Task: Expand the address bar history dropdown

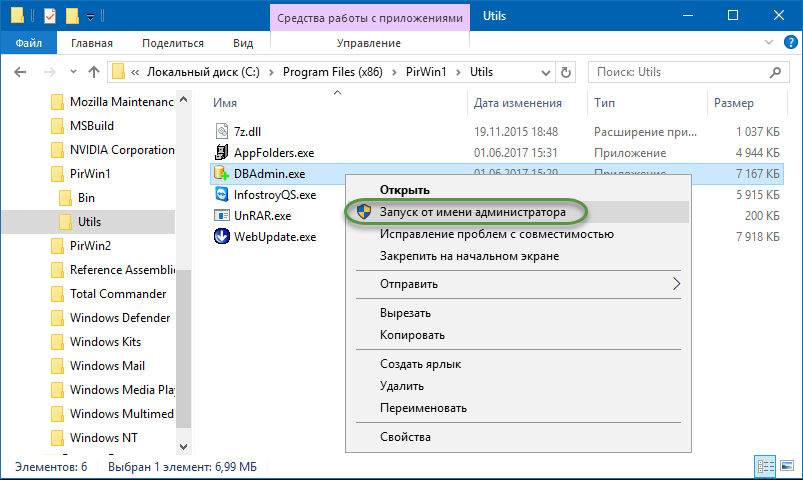Action: [546, 73]
